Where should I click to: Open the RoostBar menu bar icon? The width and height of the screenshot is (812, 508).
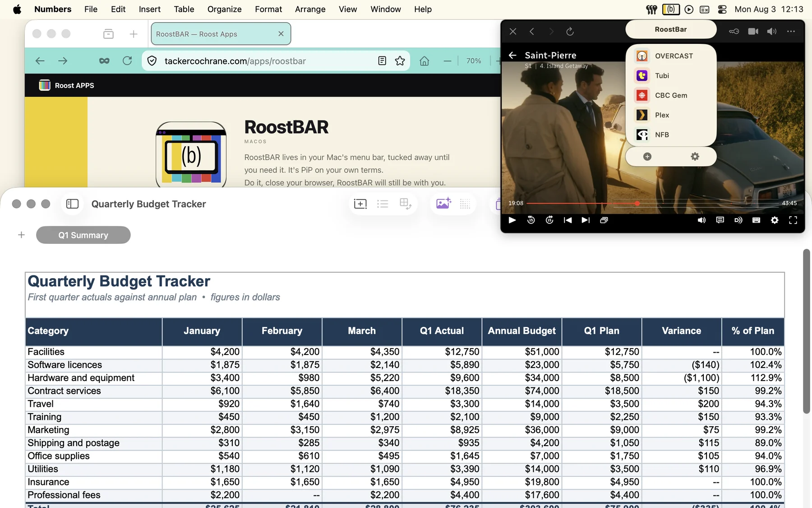[671, 9]
